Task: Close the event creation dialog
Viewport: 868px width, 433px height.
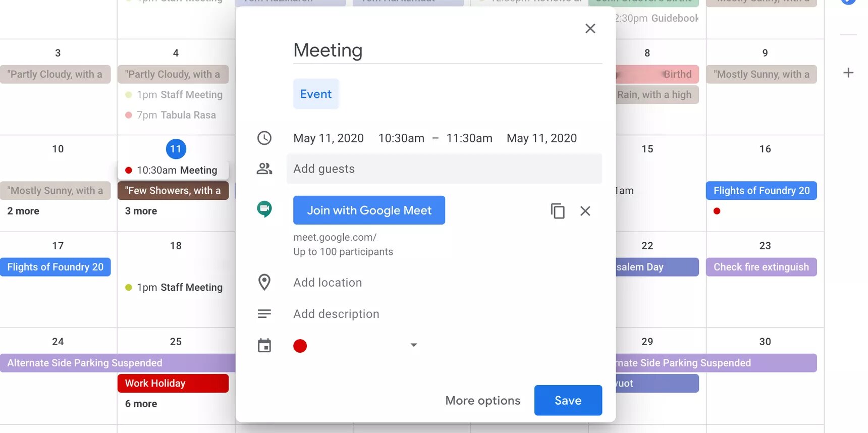Action: [x=590, y=29]
